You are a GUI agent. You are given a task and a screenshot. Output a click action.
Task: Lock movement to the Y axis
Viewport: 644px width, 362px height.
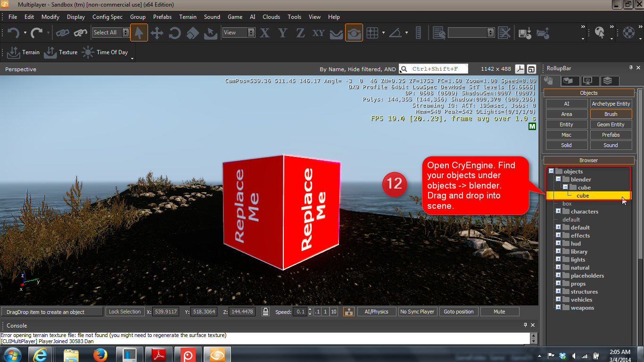[x=283, y=33]
